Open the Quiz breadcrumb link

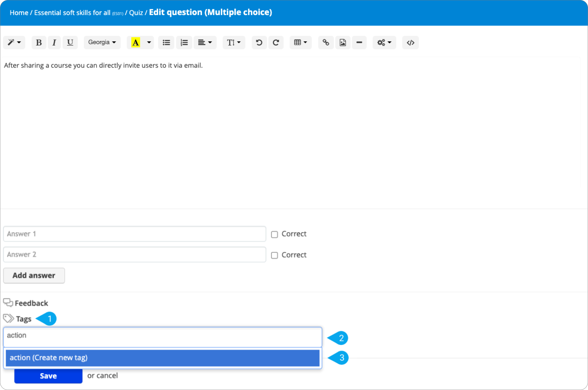coord(136,12)
